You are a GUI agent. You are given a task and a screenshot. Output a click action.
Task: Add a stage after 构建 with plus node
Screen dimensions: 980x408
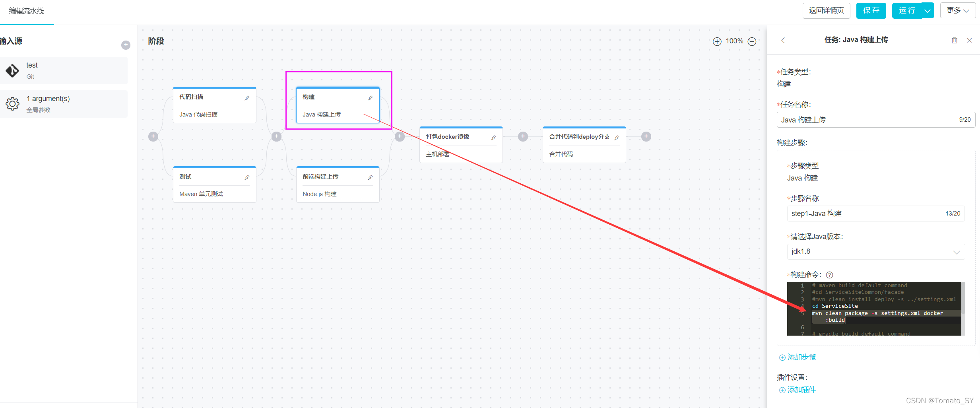click(400, 136)
